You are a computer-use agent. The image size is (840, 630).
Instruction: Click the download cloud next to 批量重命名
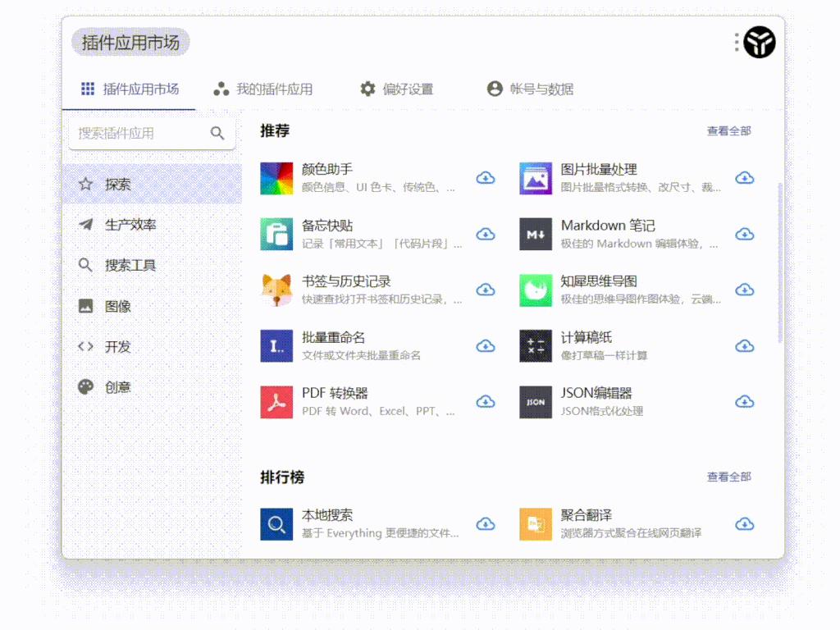(486, 345)
